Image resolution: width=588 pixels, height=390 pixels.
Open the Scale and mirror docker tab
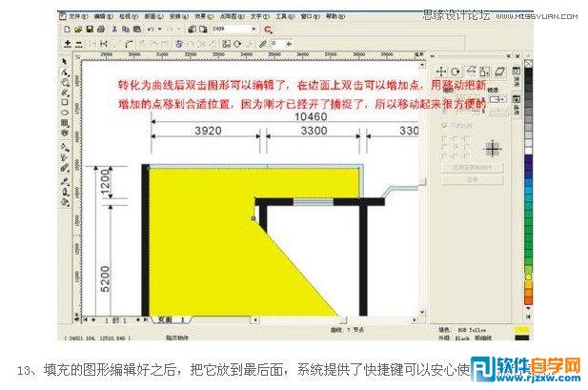(x=471, y=72)
